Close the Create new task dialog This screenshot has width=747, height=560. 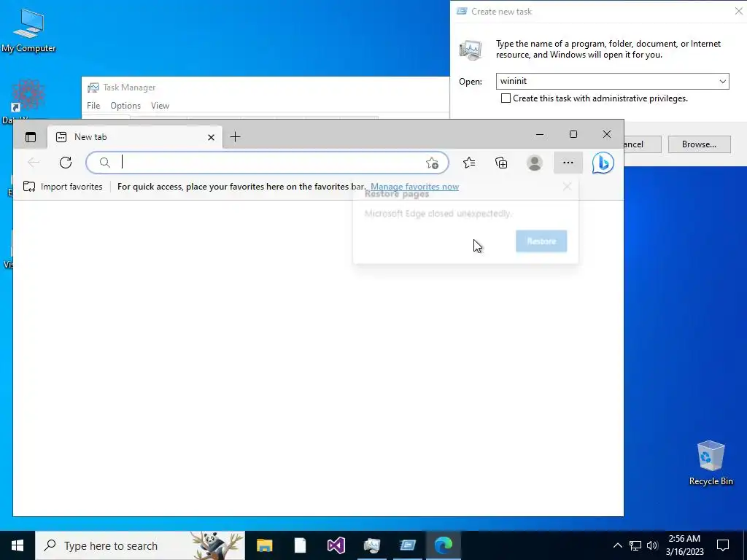pyautogui.click(x=738, y=11)
